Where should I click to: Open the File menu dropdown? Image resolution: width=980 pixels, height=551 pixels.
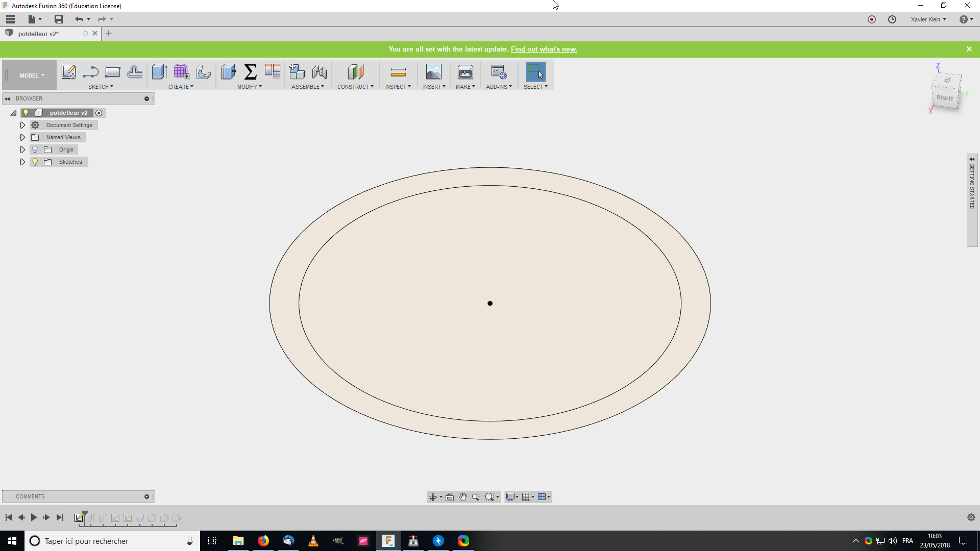[35, 19]
